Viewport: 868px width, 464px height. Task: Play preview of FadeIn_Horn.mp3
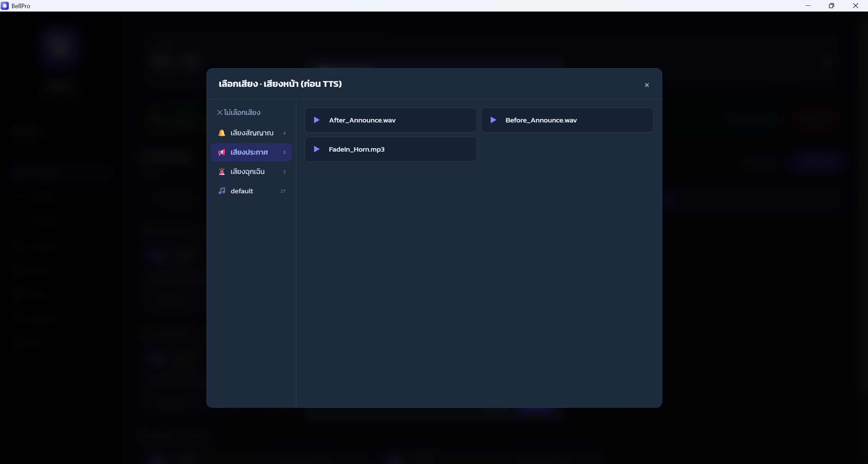point(317,149)
